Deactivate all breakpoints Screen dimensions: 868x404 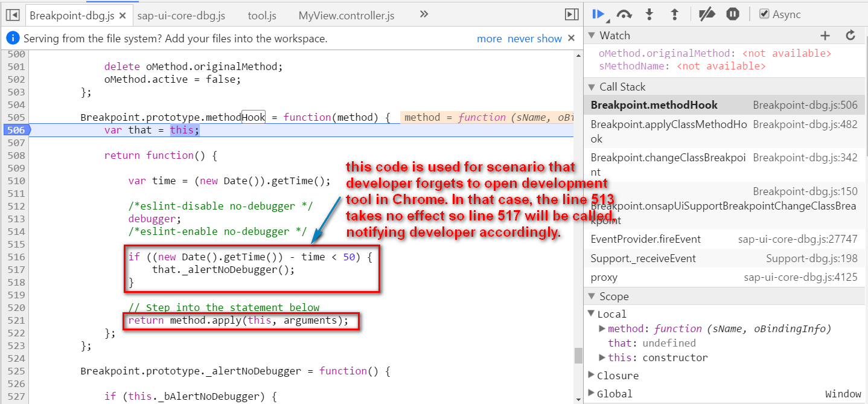pyautogui.click(x=707, y=14)
